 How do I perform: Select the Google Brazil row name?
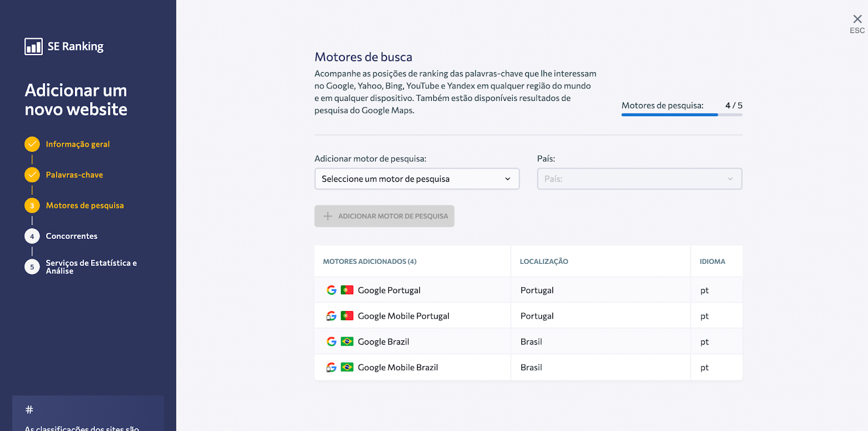coord(384,342)
